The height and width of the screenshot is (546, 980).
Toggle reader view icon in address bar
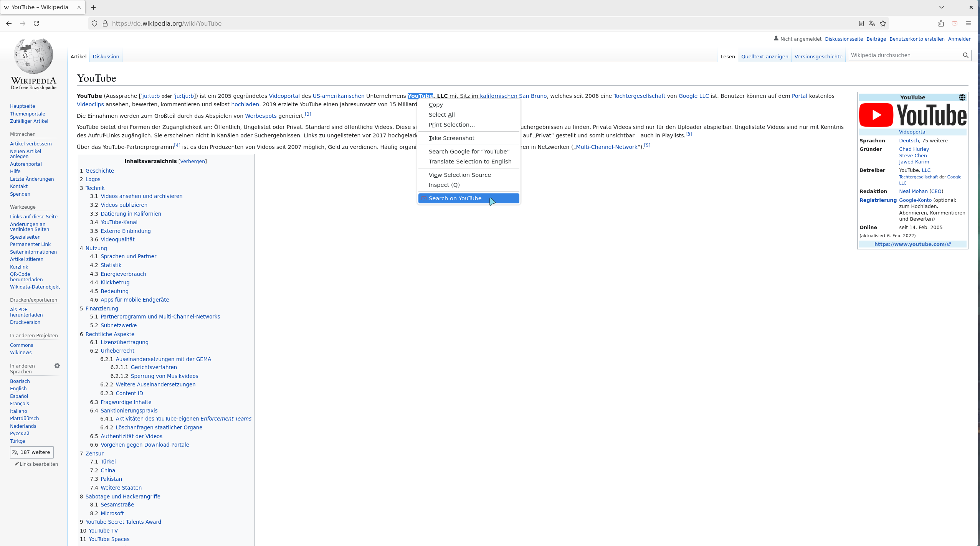click(861, 23)
